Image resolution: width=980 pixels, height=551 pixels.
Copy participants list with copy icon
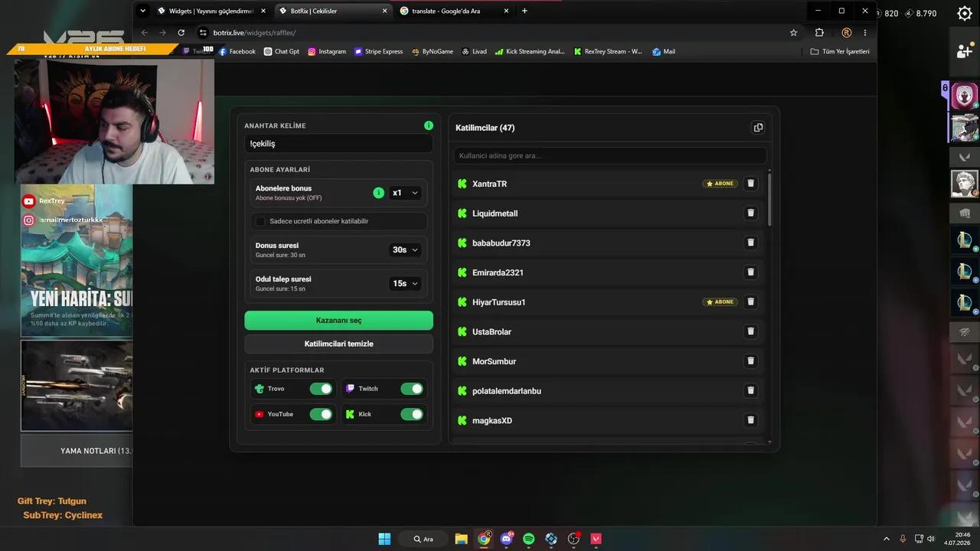tap(758, 128)
